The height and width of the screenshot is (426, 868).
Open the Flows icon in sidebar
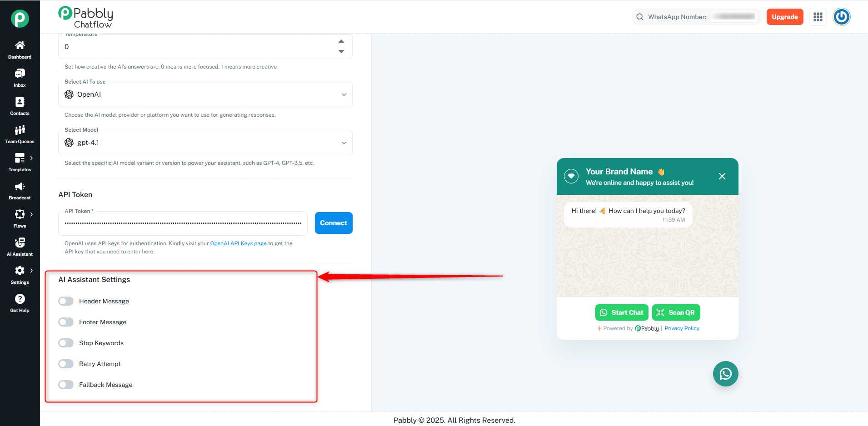pos(20,214)
